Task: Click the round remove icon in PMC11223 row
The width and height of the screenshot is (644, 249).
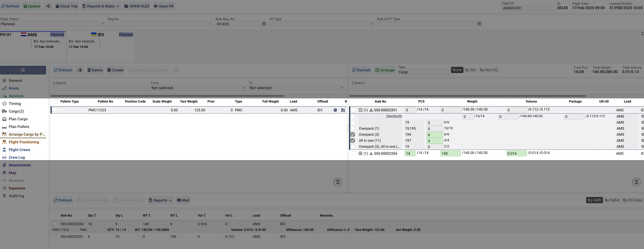Action: (x=335, y=110)
